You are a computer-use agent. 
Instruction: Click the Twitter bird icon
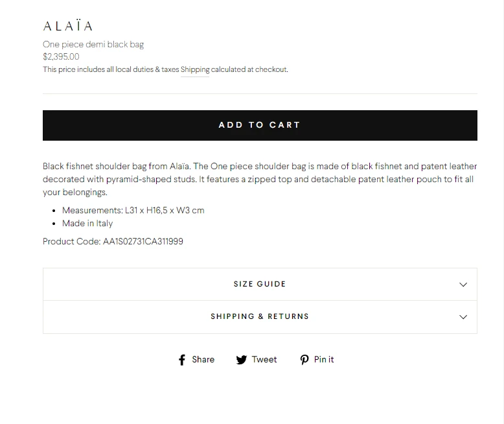242,360
